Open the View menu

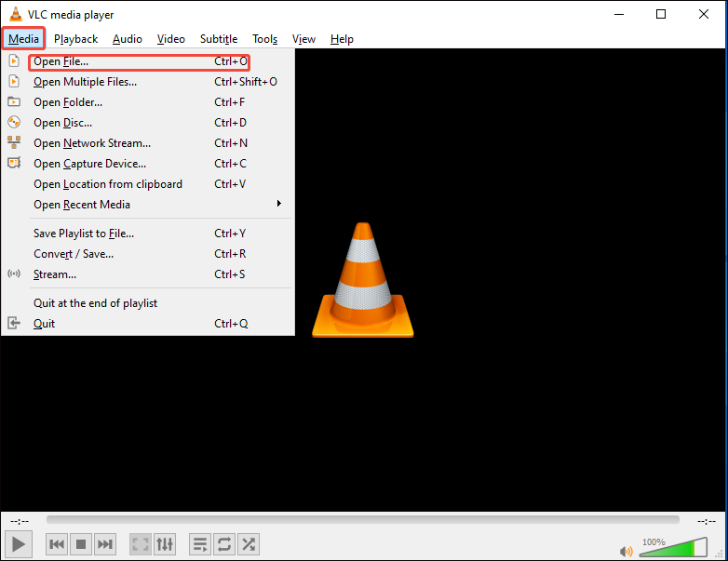(x=303, y=39)
